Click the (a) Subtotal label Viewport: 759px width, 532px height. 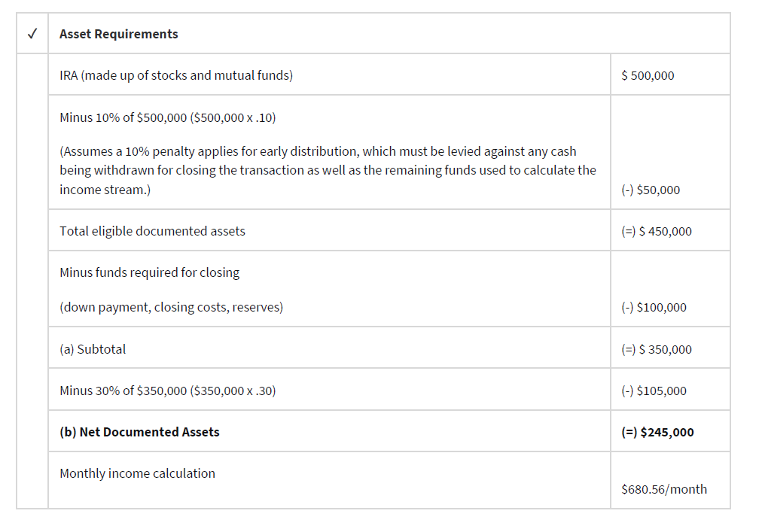(93, 349)
